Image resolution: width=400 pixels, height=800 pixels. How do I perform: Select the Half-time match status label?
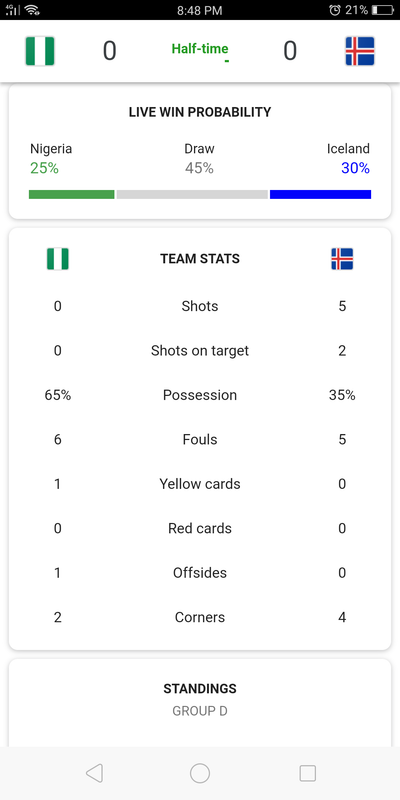pos(200,49)
